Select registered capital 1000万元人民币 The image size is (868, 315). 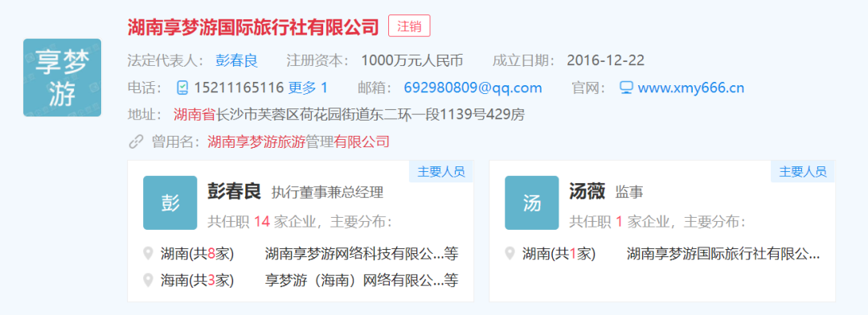(411, 60)
